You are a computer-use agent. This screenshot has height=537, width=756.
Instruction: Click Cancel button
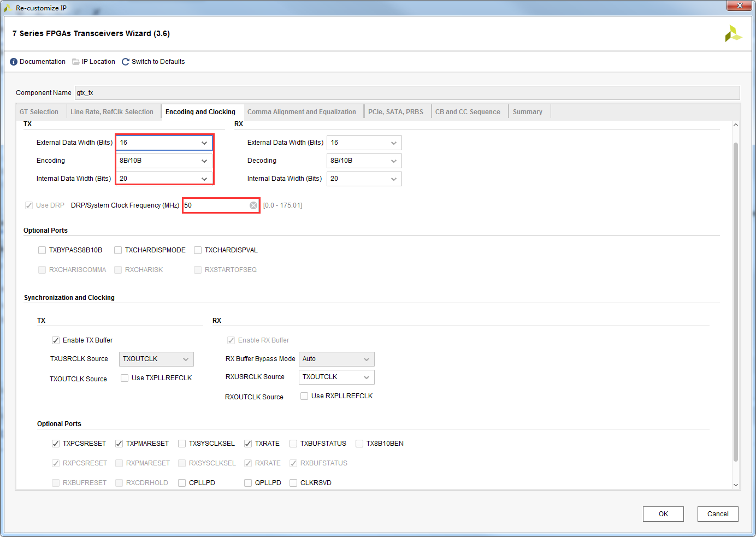[718, 514]
